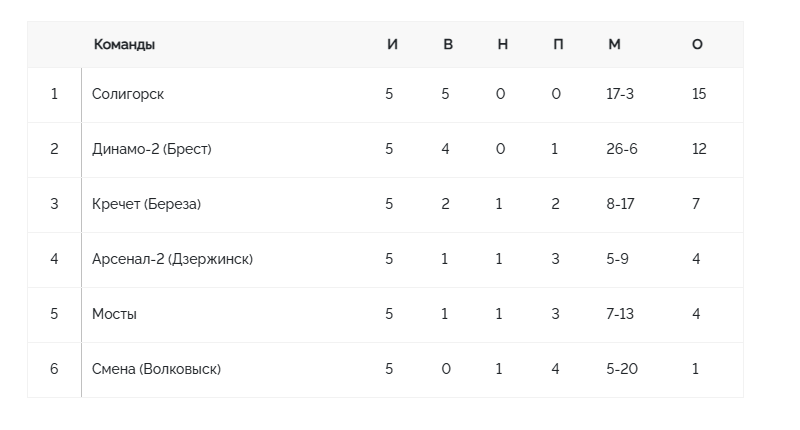Open the Солигорск team row

128,94
